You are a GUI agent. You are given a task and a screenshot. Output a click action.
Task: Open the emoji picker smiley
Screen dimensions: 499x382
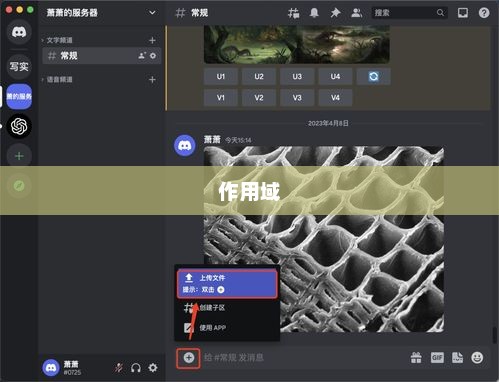coord(477,358)
